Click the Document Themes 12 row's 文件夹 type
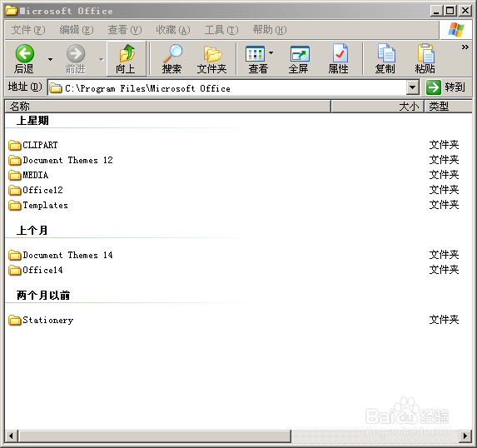477x448 pixels. point(444,160)
